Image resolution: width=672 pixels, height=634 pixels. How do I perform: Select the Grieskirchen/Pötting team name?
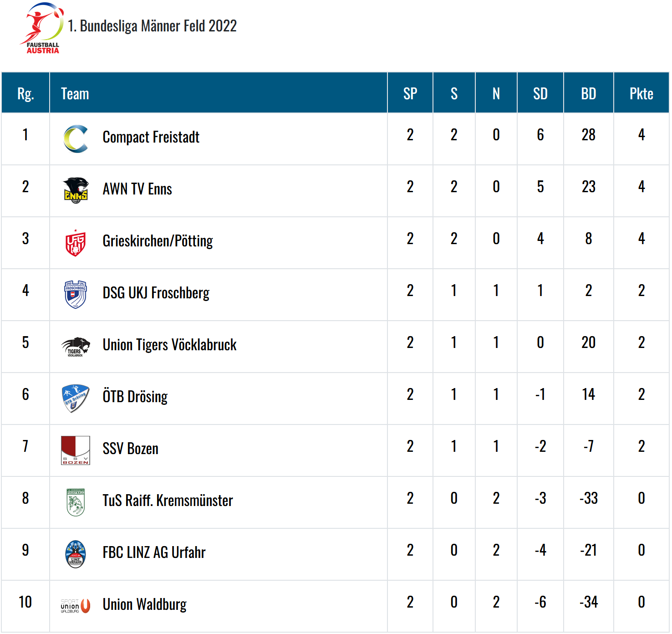(158, 241)
